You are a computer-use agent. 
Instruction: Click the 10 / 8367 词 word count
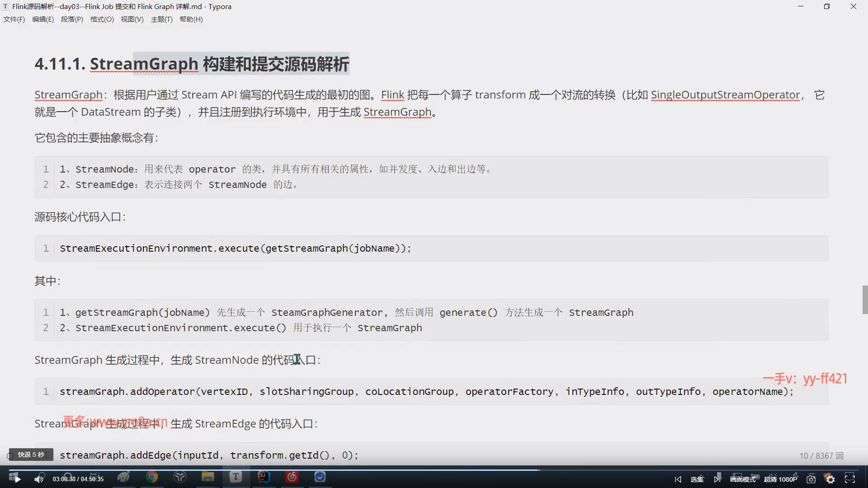pyautogui.click(x=821, y=456)
